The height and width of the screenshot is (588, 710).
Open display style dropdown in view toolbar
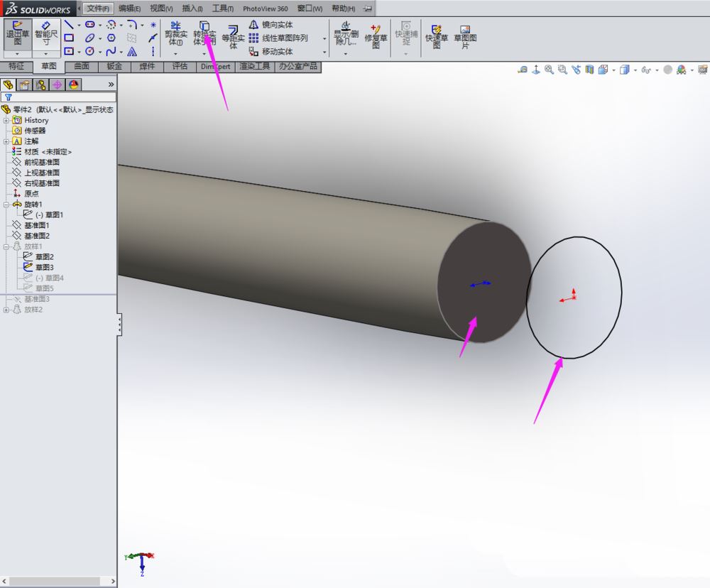635,70
